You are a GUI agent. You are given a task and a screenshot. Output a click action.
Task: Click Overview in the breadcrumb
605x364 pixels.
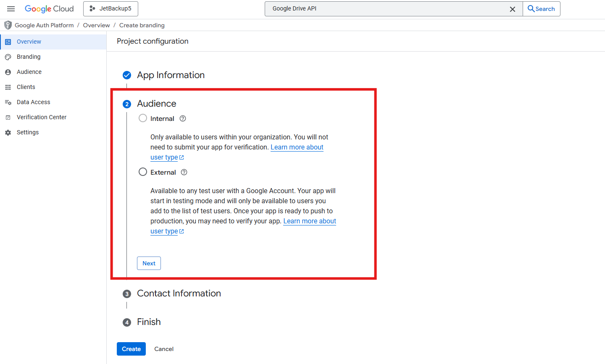(x=96, y=25)
